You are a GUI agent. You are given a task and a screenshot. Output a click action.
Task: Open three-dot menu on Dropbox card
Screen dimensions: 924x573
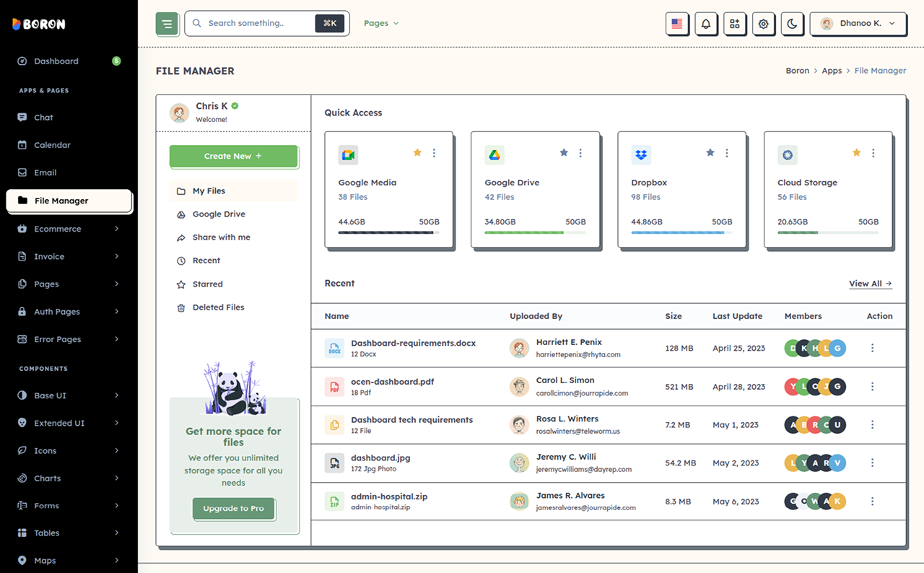[726, 153]
